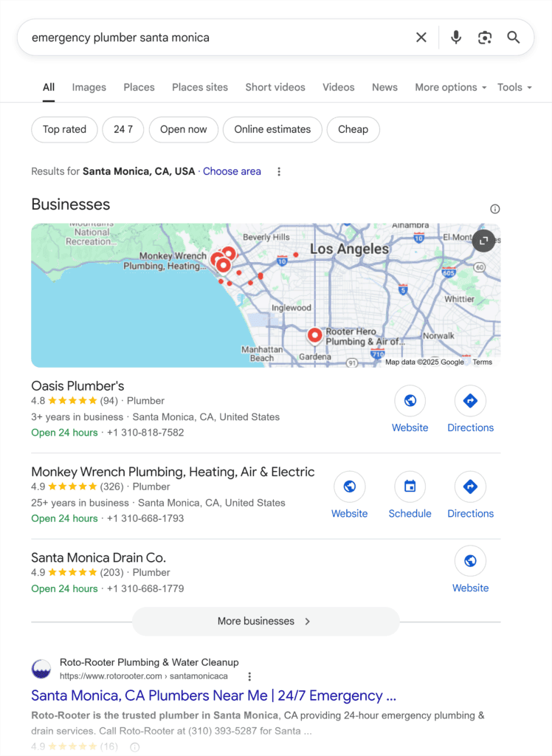Click the Roto-Rooter Plumbing & Water Cleanup name

pos(149,662)
